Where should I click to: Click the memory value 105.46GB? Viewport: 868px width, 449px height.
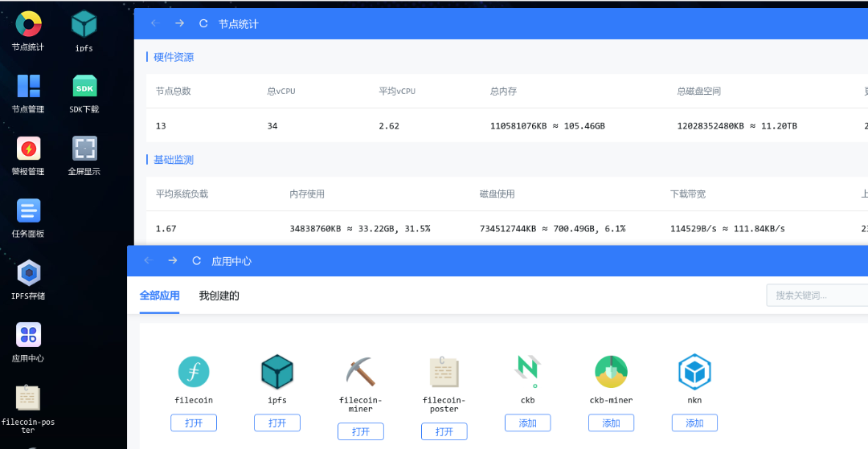click(584, 126)
